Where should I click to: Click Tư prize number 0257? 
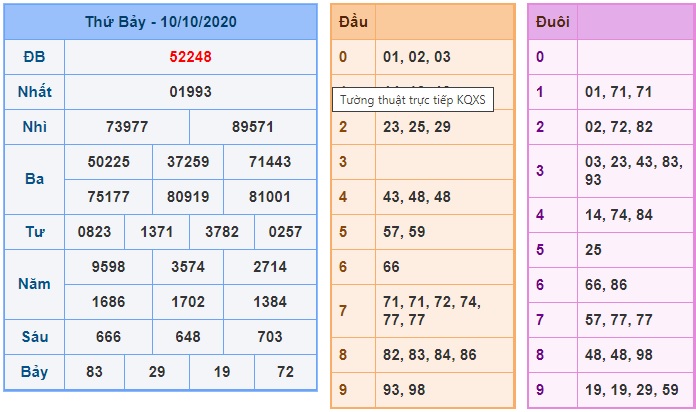pos(285,232)
